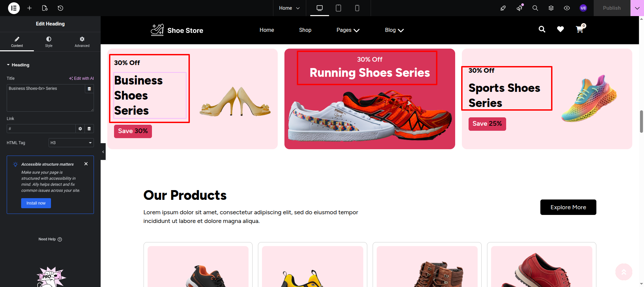Open the Structure layers icon
Image resolution: width=644 pixels, height=287 pixels.
(551, 8)
